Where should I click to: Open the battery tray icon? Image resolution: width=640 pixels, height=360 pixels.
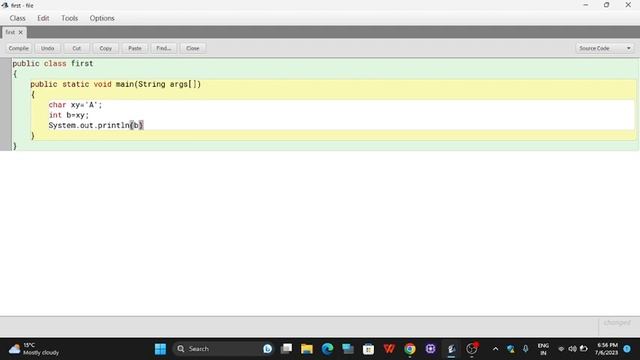click(x=584, y=349)
